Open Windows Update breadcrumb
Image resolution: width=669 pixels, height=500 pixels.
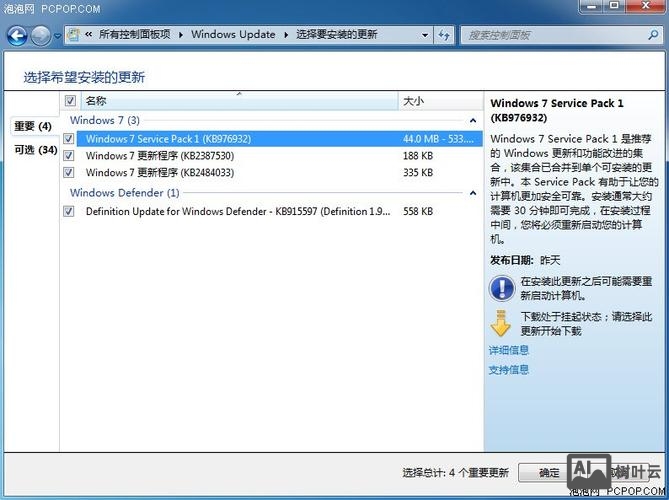233,35
